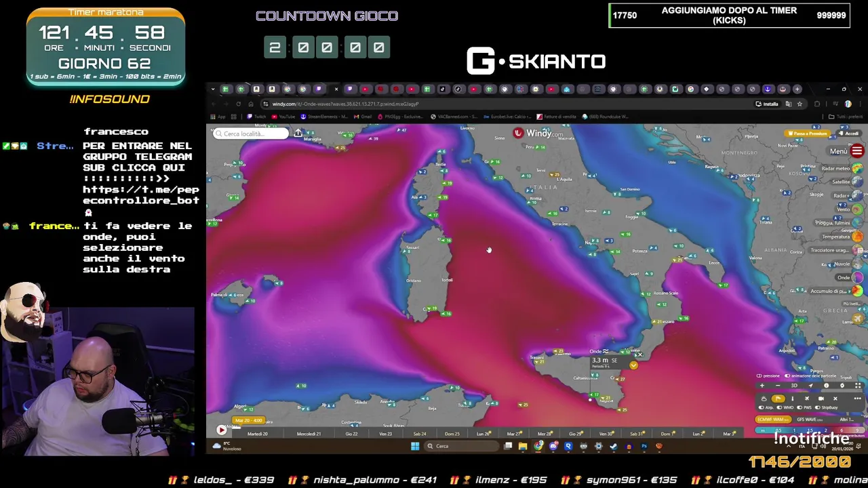Viewport: 868px width, 488px height.
Task: Select ECMWF WAM wave model
Action: coord(773,420)
